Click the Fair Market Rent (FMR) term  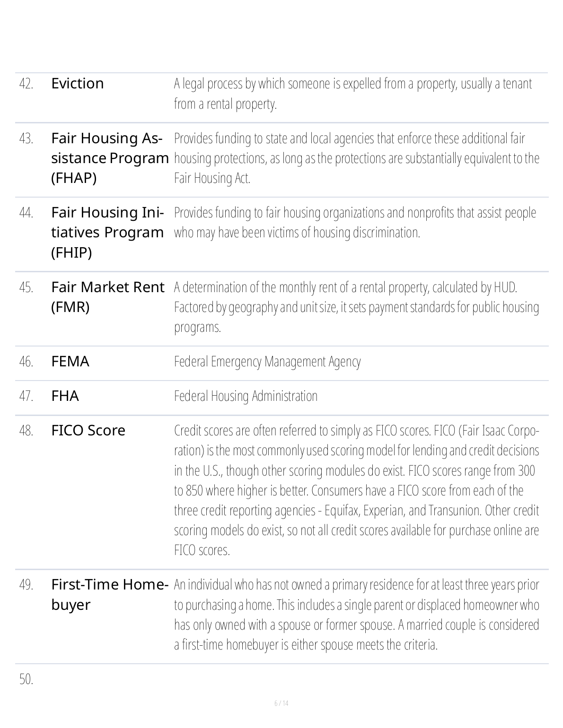pos(107,297)
